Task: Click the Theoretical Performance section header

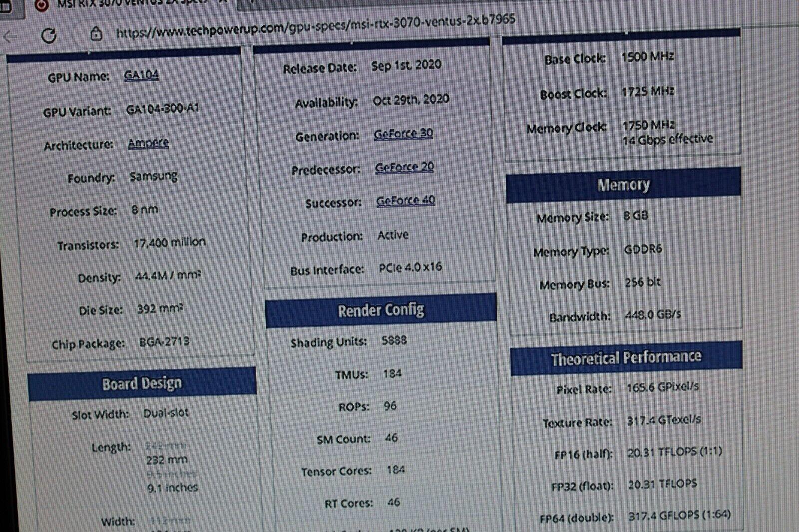Action: tap(626, 358)
